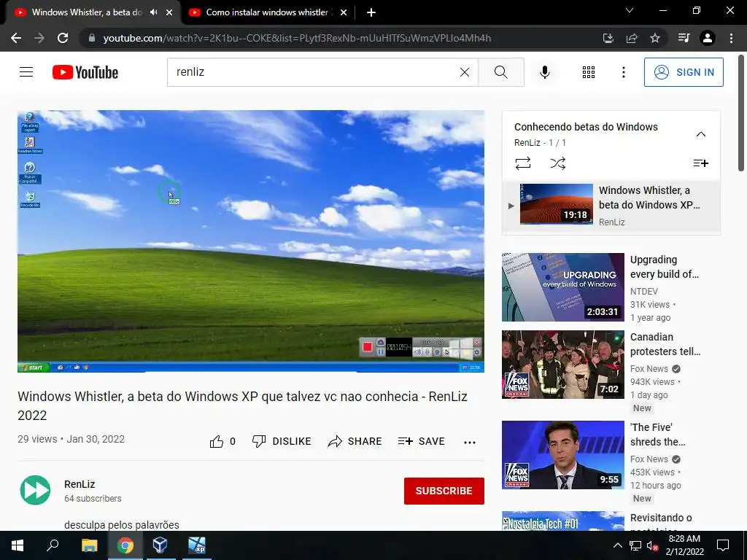This screenshot has width=747, height=560.
Task: Toggle loop playlist
Action: 522,163
